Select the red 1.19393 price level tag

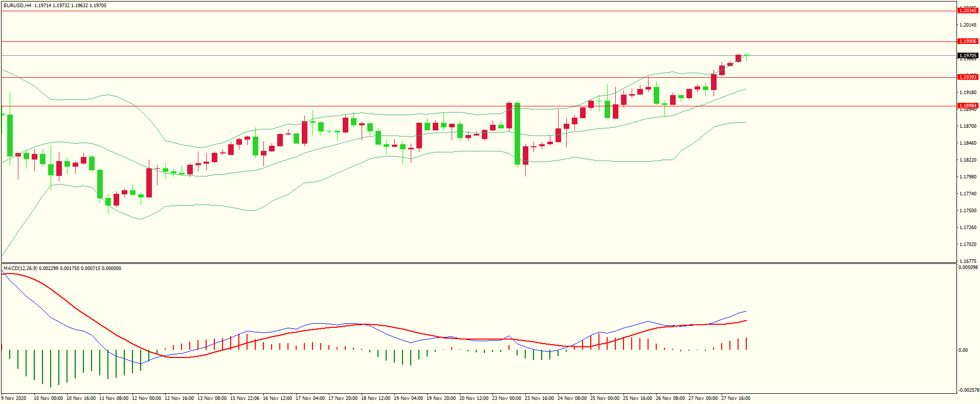[968, 77]
